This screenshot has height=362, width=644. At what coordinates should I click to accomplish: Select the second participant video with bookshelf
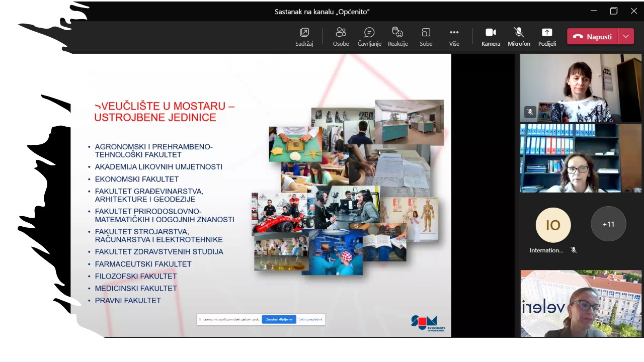click(581, 158)
